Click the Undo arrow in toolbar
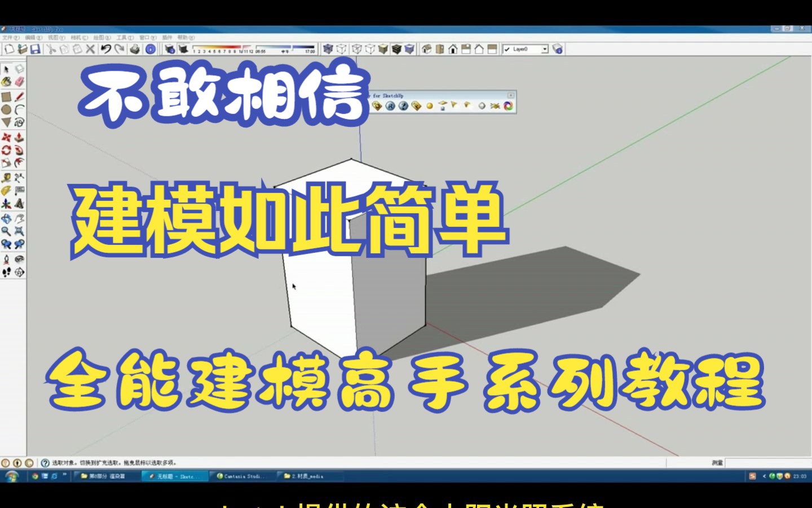Viewport: 812px width, 508px height. 106,50
